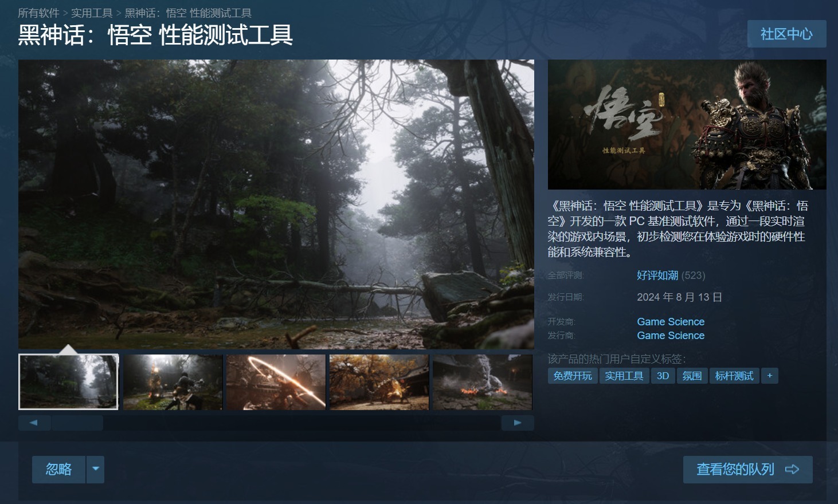Click the 标杆测试 tag
This screenshot has width=838, height=504.
(734, 376)
